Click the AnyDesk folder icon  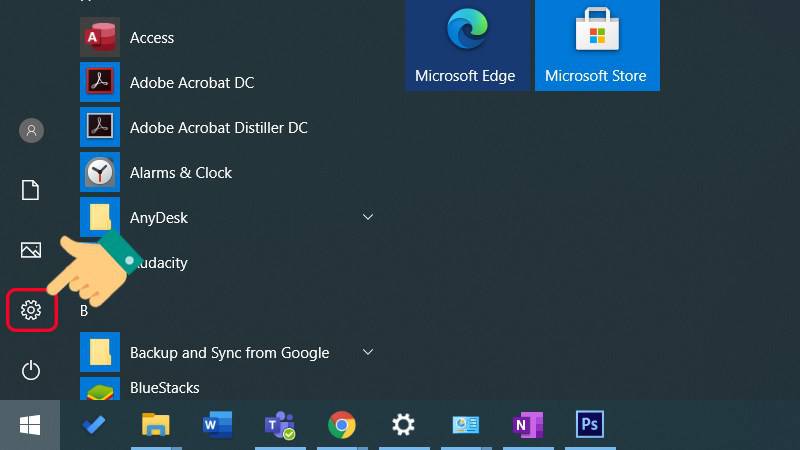click(100, 217)
